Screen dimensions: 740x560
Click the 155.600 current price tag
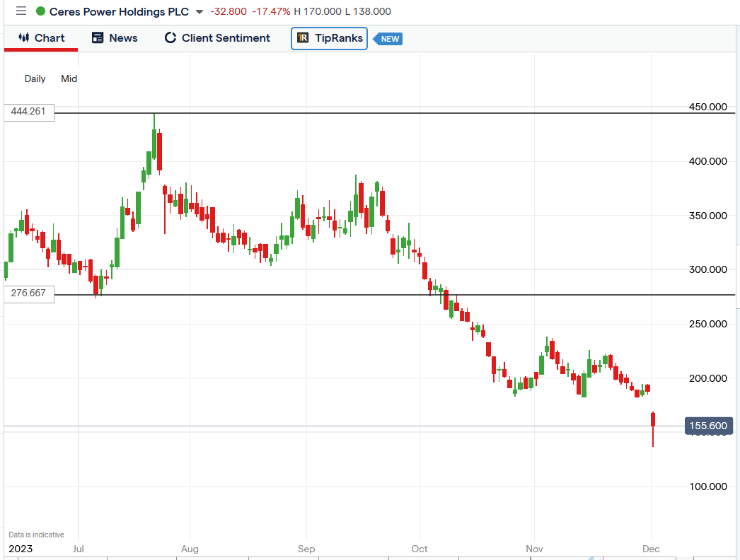[x=709, y=426]
